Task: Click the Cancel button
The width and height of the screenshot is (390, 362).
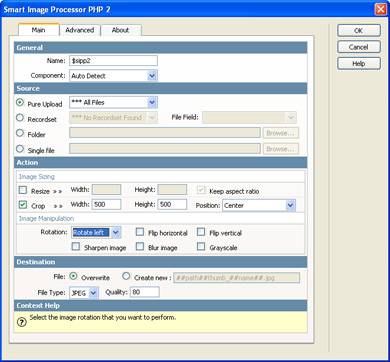Action: [359, 47]
